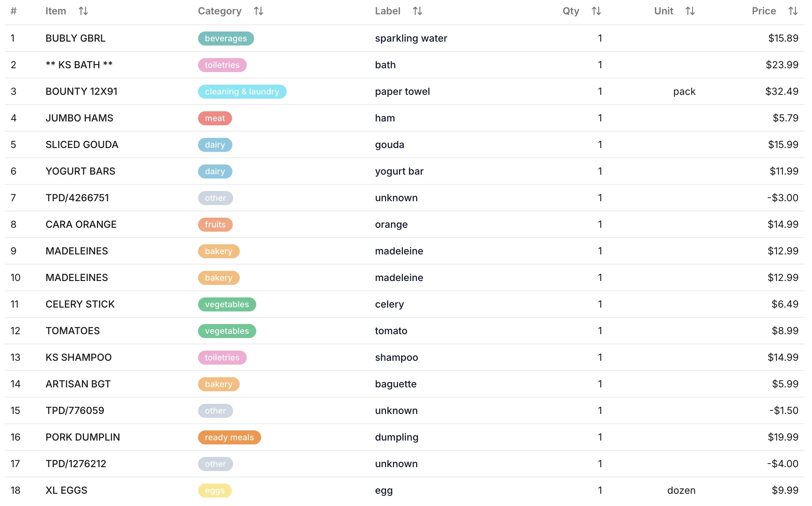
Task: Select the vegetables badge on TOMATOES
Action: (x=227, y=331)
